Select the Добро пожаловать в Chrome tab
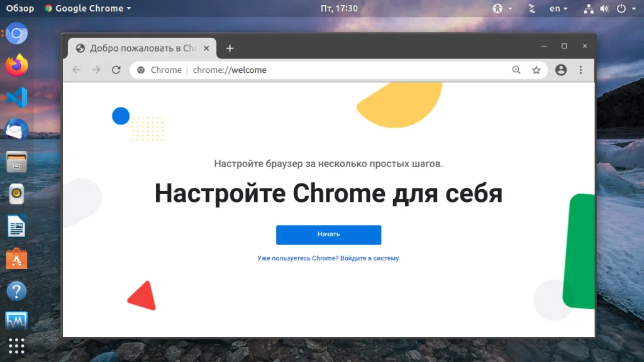Image resolution: width=644 pixels, height=362 pixels. coord(142,48)
